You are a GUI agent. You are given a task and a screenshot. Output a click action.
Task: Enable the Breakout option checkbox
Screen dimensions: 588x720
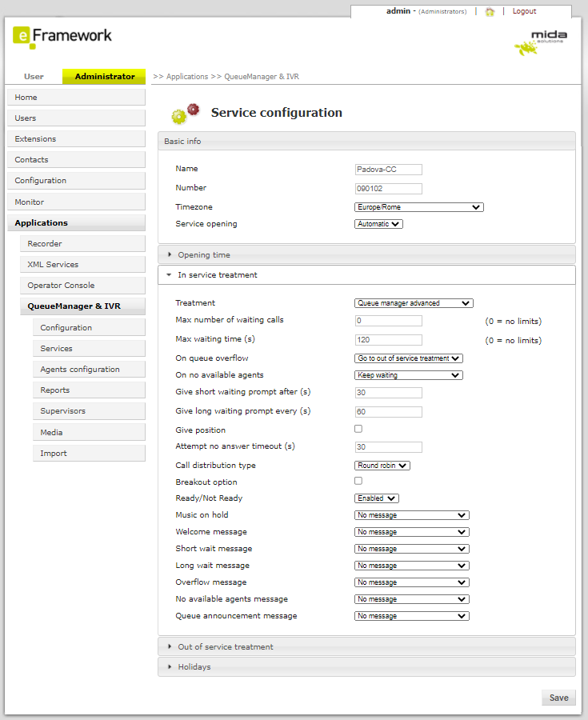point(358,480)
